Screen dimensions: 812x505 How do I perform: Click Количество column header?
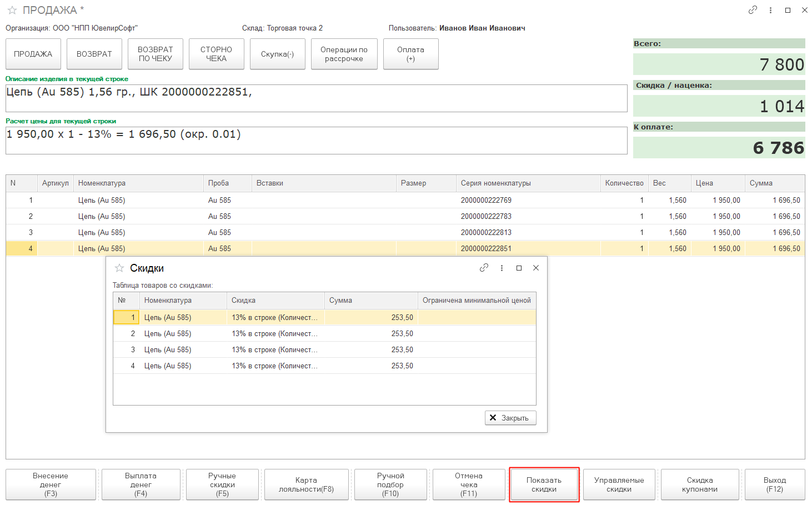pyautogui.click(x=624, y=183)
